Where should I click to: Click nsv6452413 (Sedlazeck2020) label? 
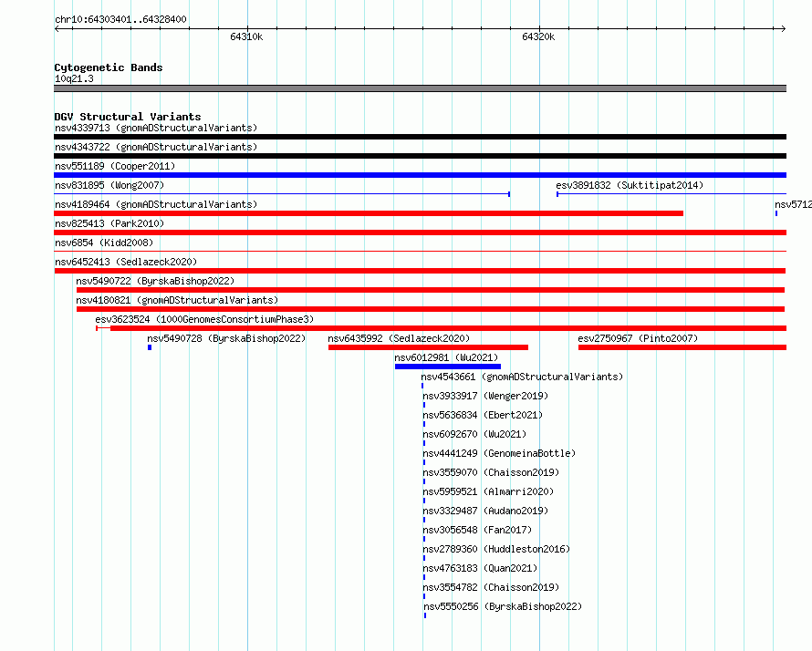pos(126,262)
